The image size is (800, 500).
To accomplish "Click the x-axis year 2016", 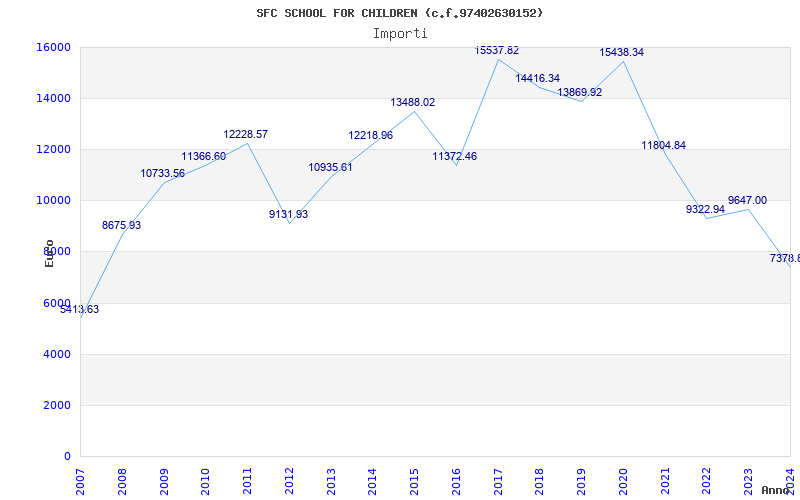I will click(456, 482).
